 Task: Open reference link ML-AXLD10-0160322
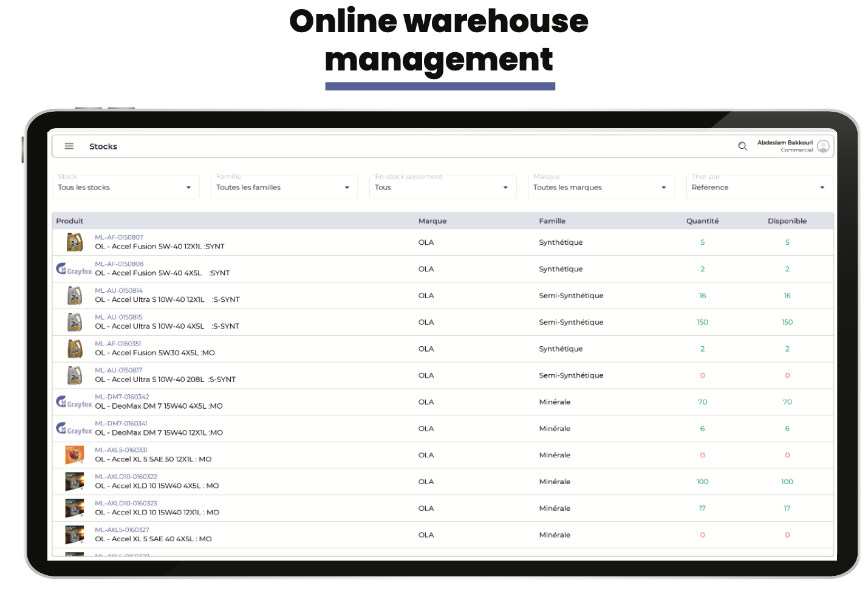(126, 477)
